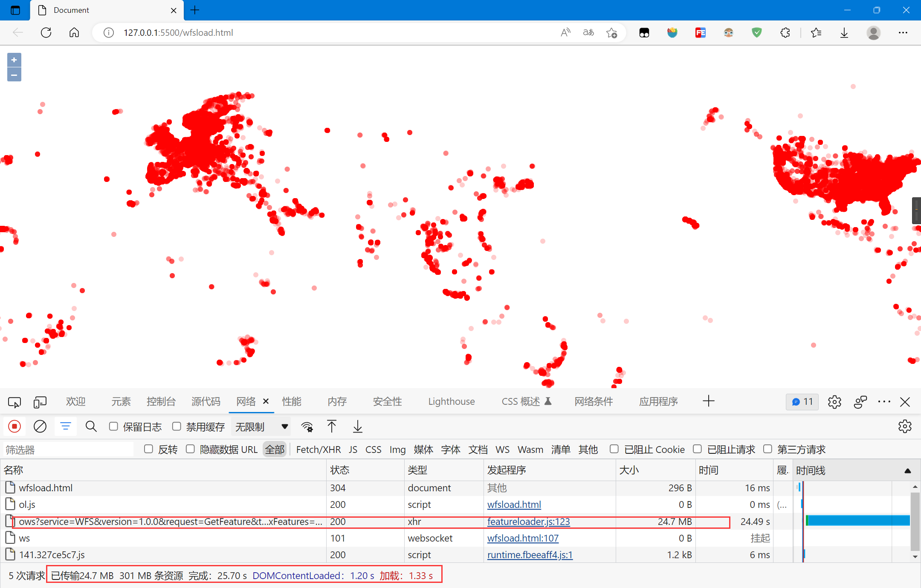This screenshot has width=921, height=588.
Task: Select the WFS GetFeature request row
Action: [x=397, y=522]
